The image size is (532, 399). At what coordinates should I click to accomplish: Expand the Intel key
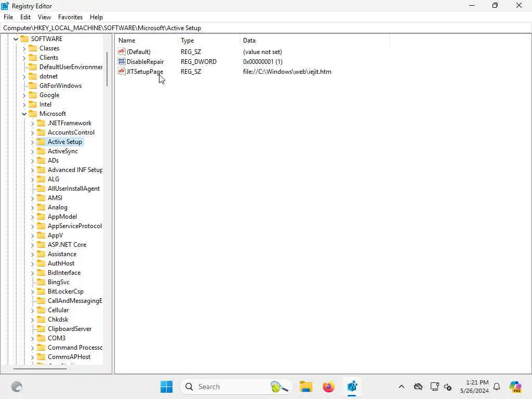click(x=24, y=104)
